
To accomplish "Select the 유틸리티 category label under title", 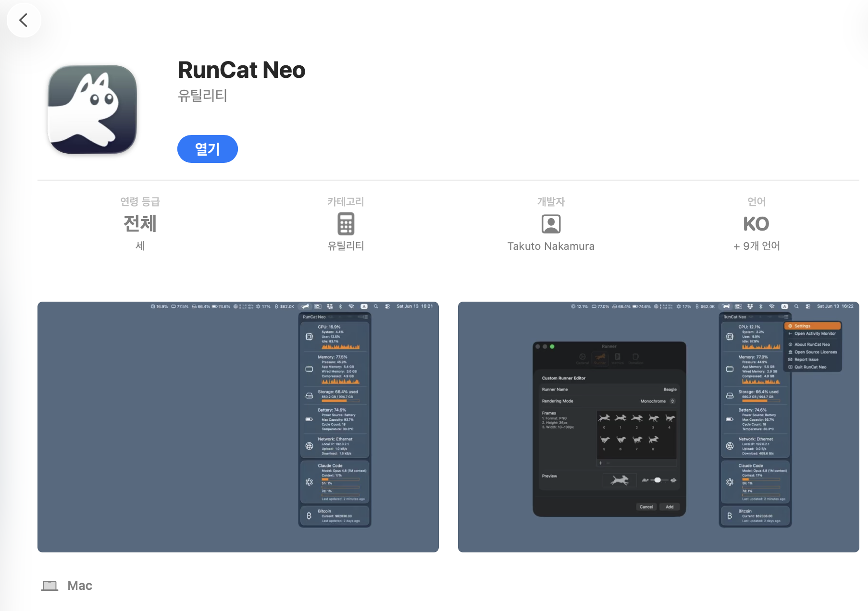I will (x=202, y=95).
